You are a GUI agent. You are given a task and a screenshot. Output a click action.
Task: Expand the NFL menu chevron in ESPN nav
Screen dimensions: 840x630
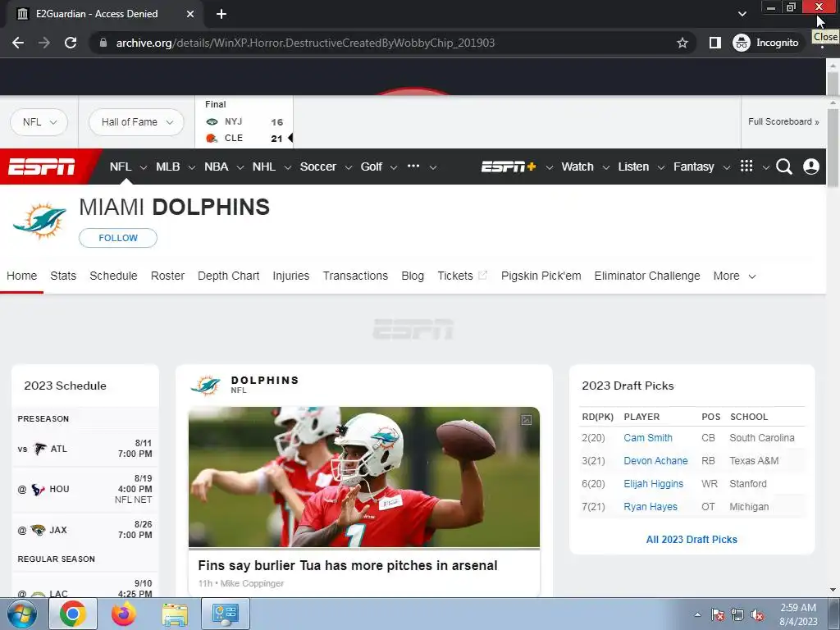click(x=143, y=167)
